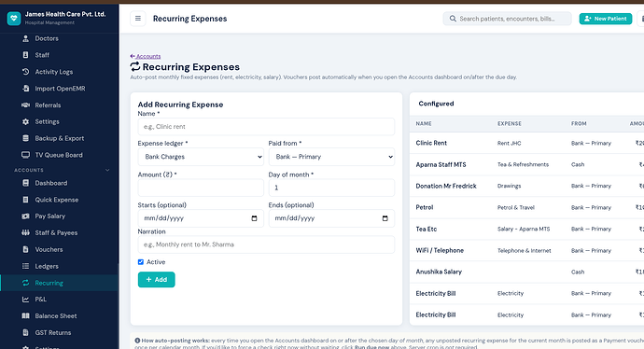This screenshot has height=349, width=644.
Task: Click the Import OpenEMR icon
Action: (25, 89)
